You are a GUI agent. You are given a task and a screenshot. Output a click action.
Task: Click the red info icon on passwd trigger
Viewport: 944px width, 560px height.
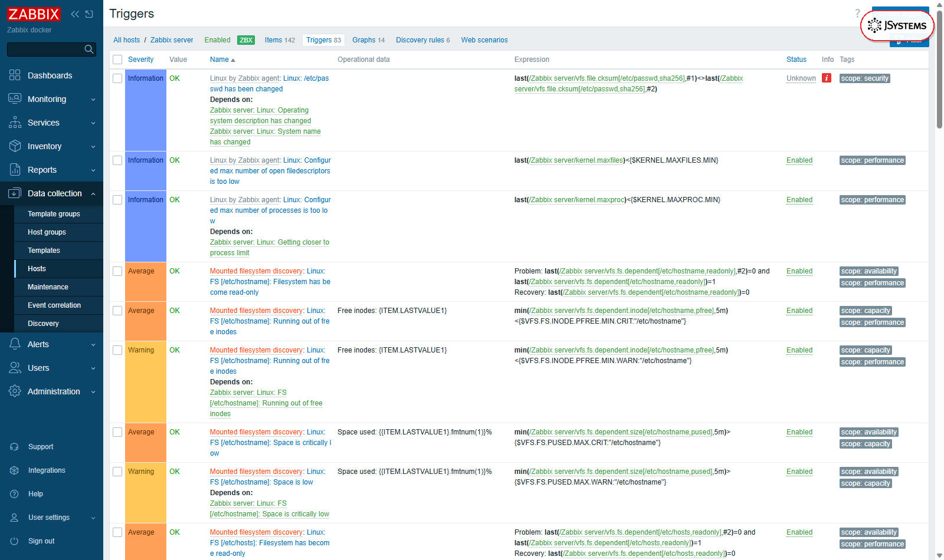tap(827, 78)
